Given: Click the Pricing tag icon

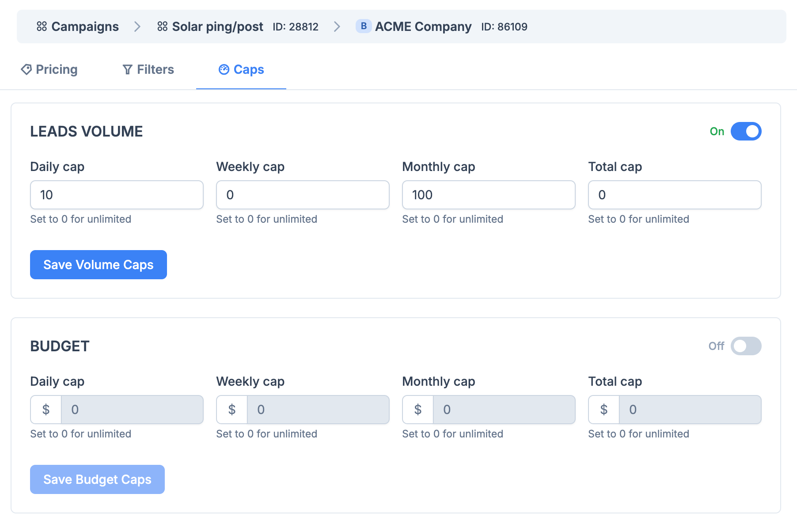Looking at the screenshot, I should point(26,69).
